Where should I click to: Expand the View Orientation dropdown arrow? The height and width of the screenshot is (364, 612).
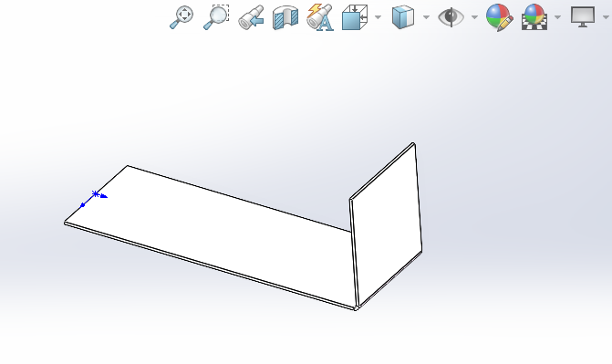(x=378, y=17)
